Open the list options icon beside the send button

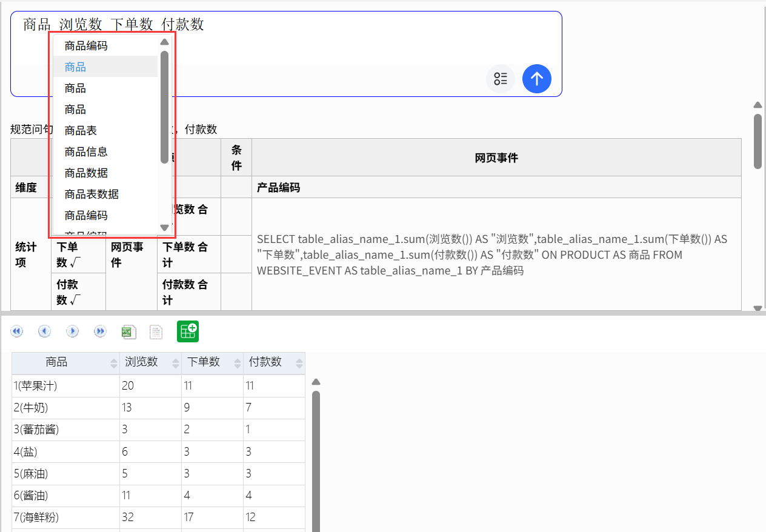(501, 79)
